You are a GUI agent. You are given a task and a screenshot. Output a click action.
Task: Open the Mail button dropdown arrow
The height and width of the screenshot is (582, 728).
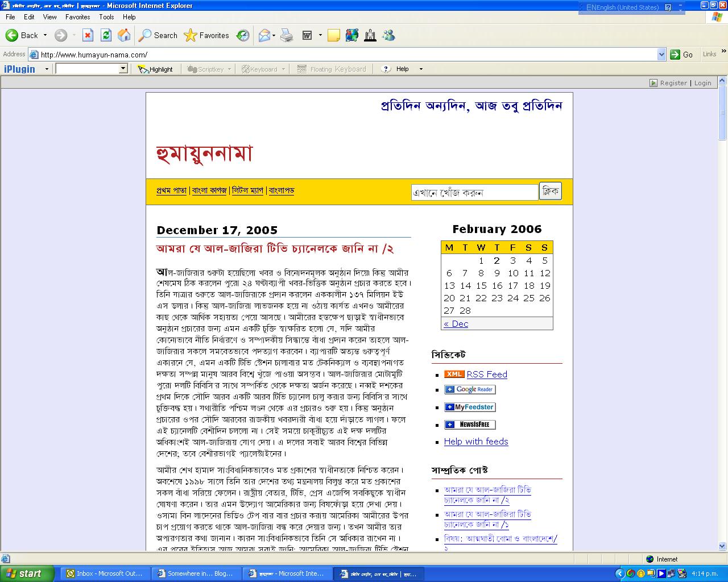tap(274, 35)
